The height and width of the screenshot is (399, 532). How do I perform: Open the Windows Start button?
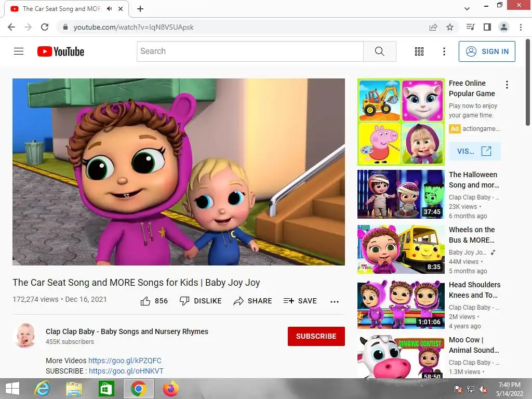click(x=12, y=389)
